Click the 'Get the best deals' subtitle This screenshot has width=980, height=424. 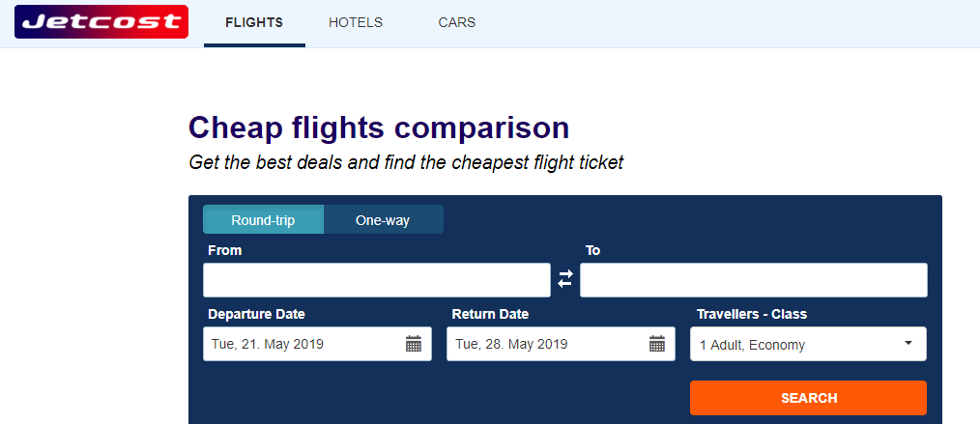tap(406, 162)
